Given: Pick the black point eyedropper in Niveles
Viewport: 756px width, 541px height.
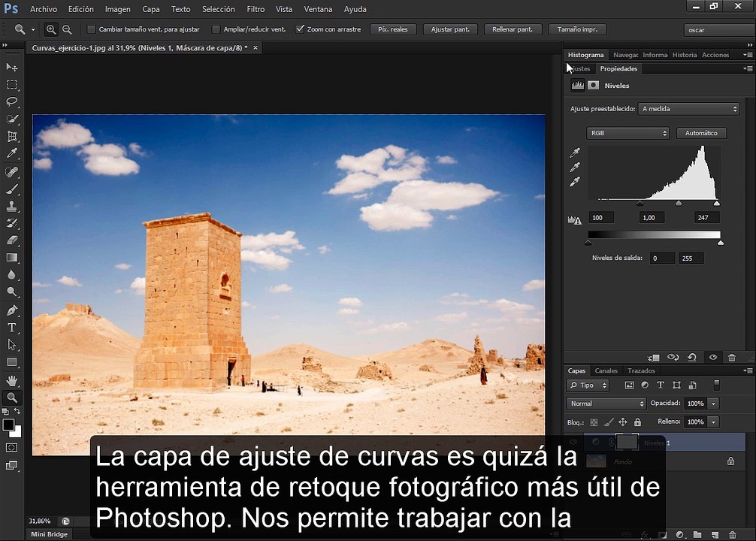Looking at the screenshot, I should [575, 153].
